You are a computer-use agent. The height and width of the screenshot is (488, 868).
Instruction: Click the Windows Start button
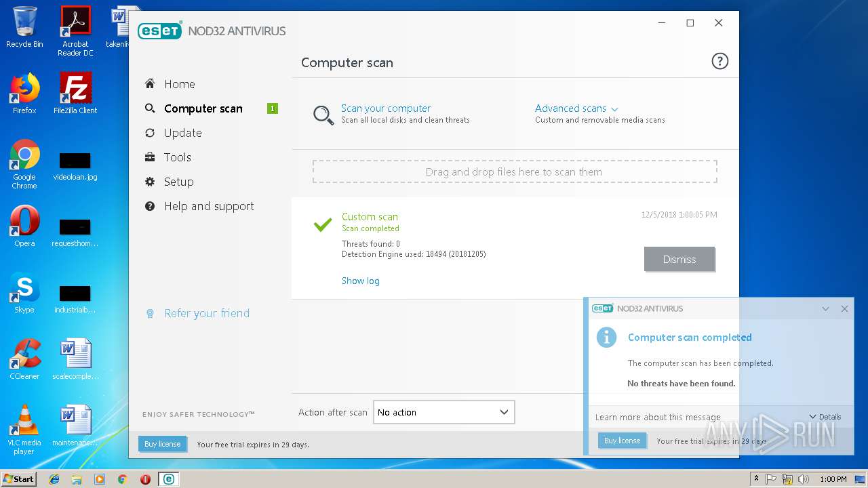(x=19, y=479)
